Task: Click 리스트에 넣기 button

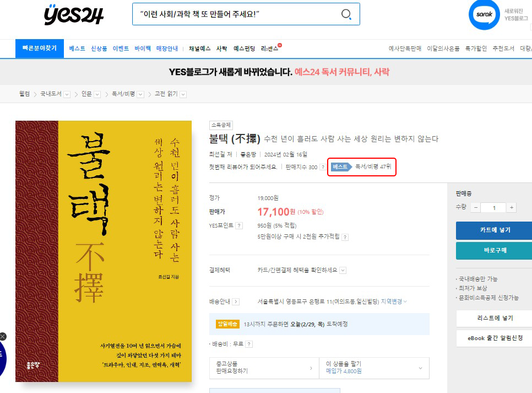Action: pyautogui.click(x=494, y=318)
